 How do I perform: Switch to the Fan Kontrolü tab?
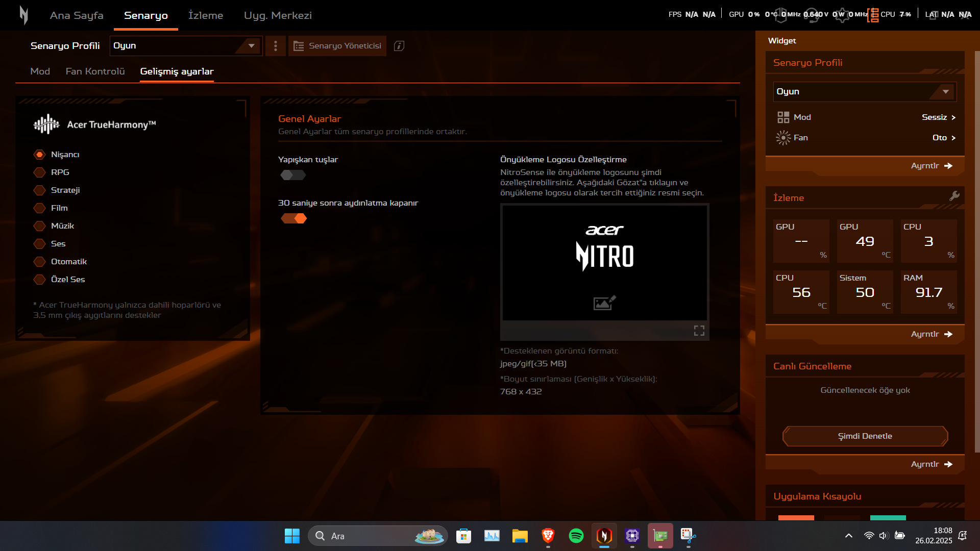click(x=95, y=71)
